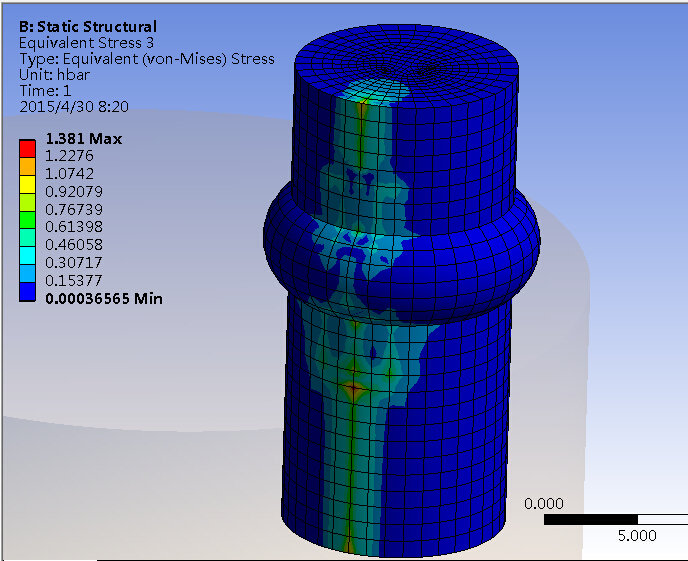
Task: Select the '0.46058' legend value
Action: [74, 245]
